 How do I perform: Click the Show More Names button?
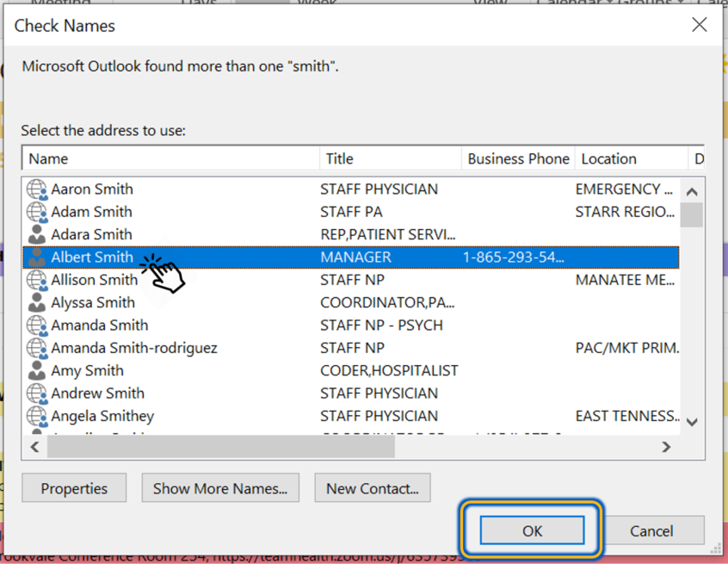tap(220, 488)
